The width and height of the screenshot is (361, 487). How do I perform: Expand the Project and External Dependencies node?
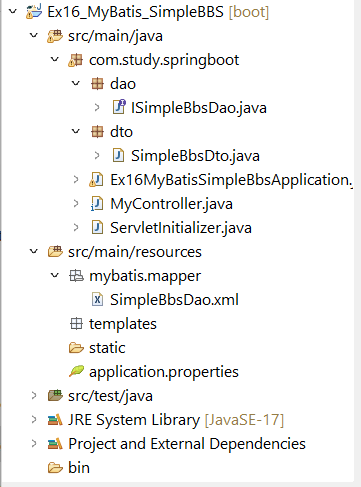pyautogui.click(x=34, y=443)
